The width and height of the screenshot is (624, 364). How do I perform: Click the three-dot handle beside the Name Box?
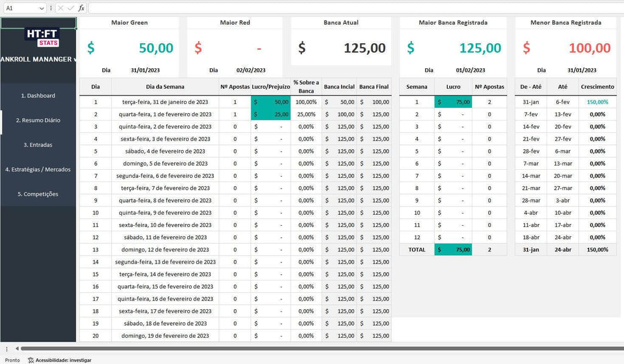click(x=51, y=8)
